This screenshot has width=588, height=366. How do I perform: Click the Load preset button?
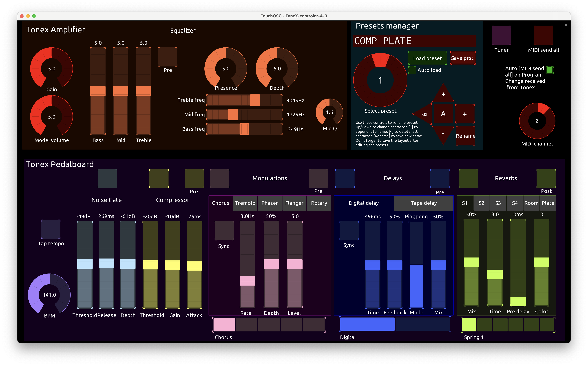coord(427,58)
